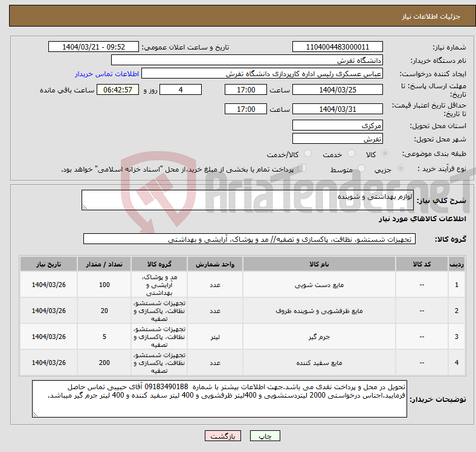Click the remaining time field 06:42:57
Viewport: 476px width, 452px height.
(x=118, y=89)
